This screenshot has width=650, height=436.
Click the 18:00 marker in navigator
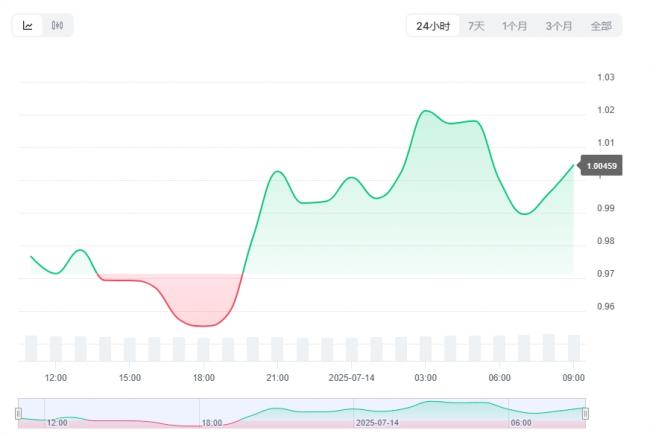tap(212, 423)
